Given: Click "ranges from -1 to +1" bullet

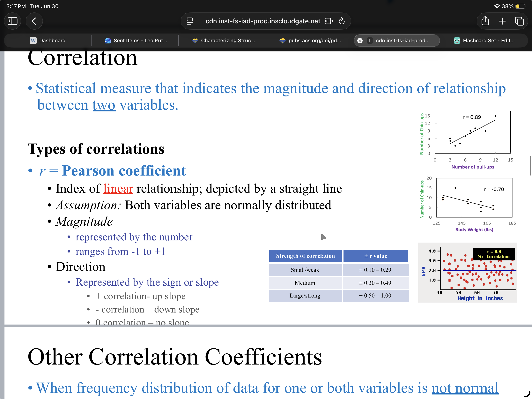Looking at the screenshot, I should point(120,252).
